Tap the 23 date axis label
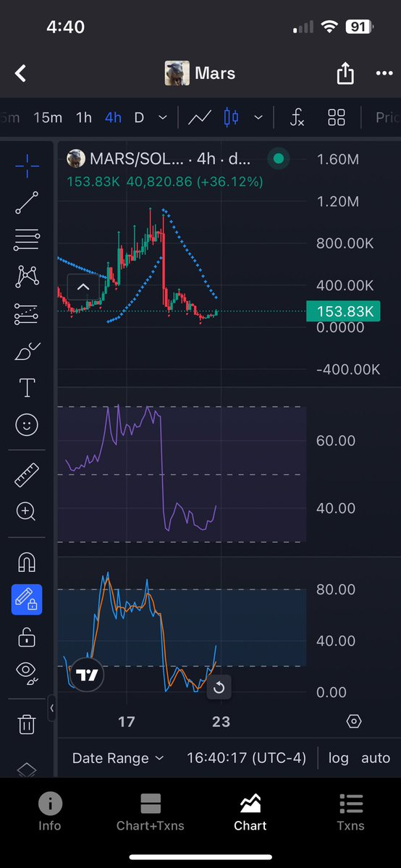This screenshot has width=401, height=868. tap(221, 722)
